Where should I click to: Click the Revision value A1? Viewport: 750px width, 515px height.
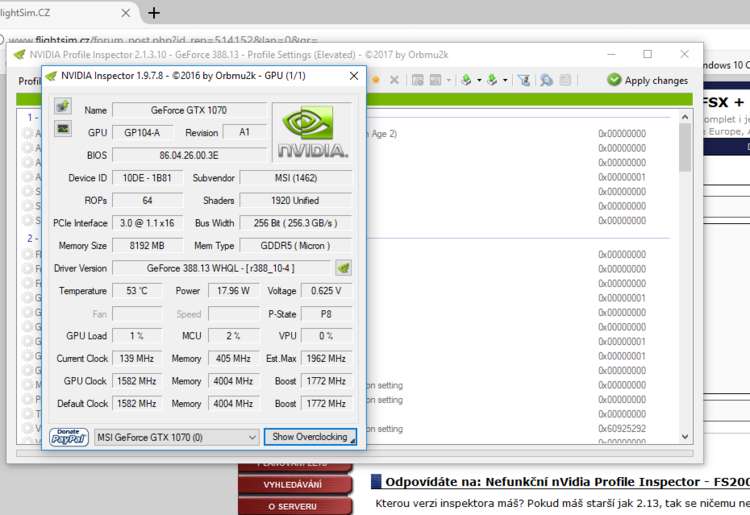(x=244, y=132)
